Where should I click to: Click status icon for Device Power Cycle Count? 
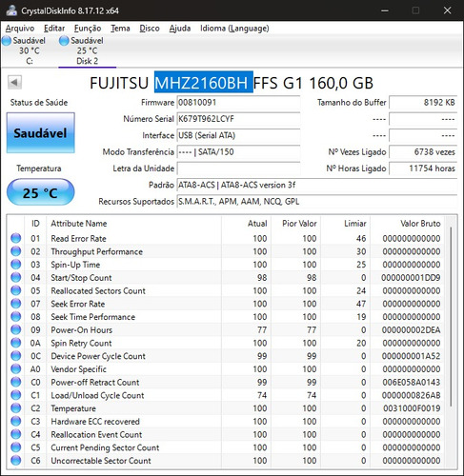(16, 356)
